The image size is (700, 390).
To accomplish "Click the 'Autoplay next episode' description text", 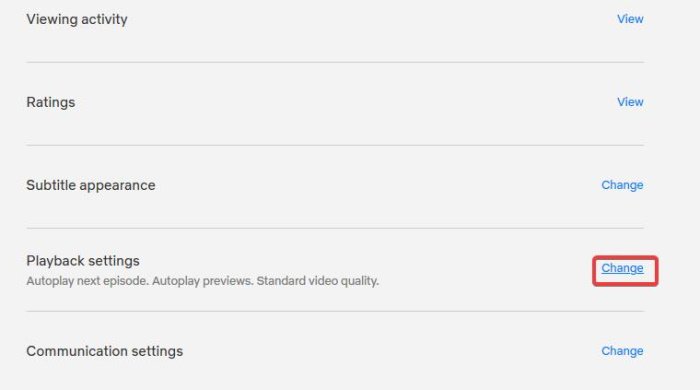I will 88,281.
